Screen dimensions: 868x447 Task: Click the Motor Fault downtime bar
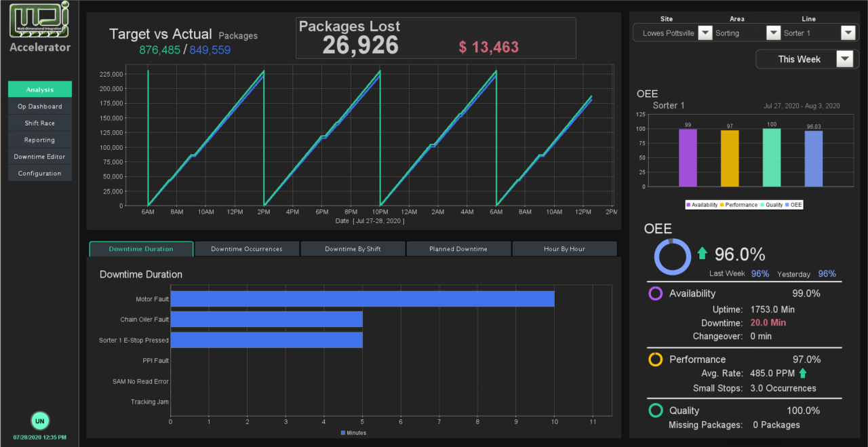[362, 299]
